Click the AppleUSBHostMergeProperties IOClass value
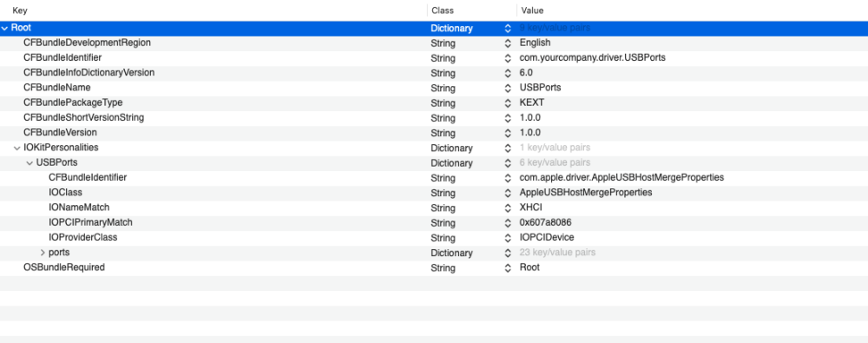This screenshot has width=868, height=343. 586,192
